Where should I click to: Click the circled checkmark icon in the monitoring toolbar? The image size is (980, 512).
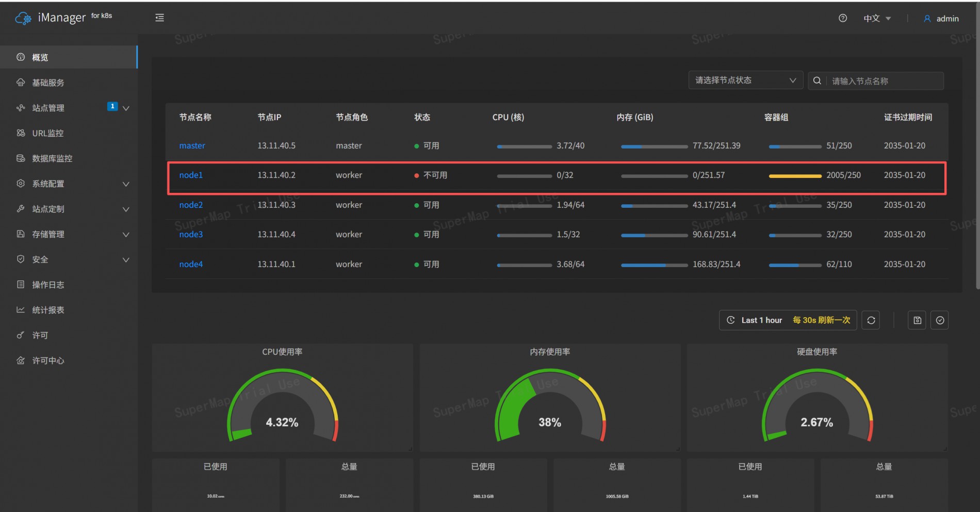coord(940,320)
